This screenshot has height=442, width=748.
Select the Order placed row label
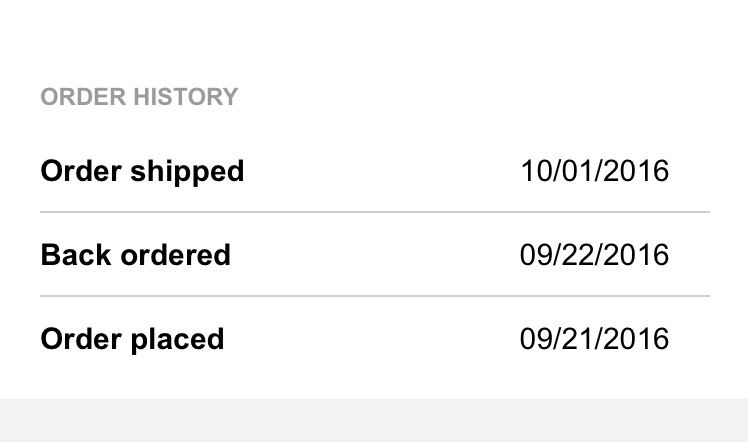(x=132, y=340)
